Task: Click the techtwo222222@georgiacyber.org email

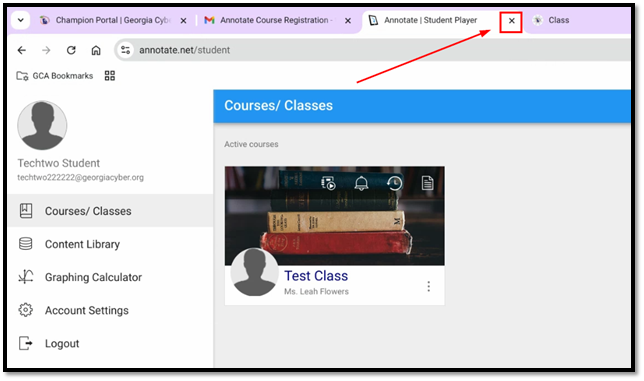Action: click(80, 177)
